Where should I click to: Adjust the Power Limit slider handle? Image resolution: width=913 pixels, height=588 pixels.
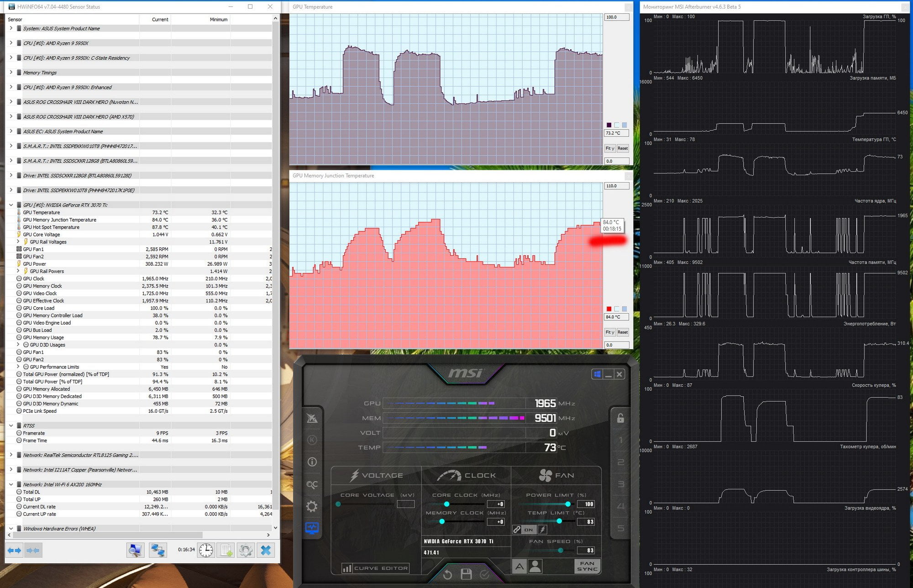[567, 504]
